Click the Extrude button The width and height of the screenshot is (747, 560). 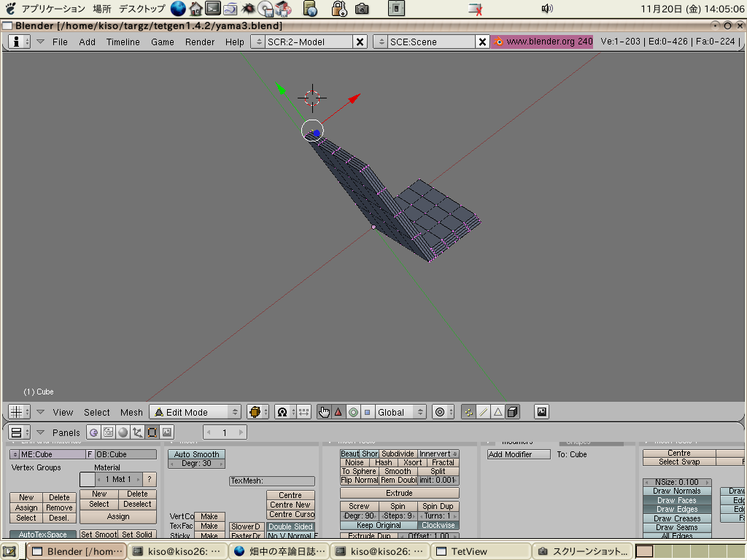(399, 493)
